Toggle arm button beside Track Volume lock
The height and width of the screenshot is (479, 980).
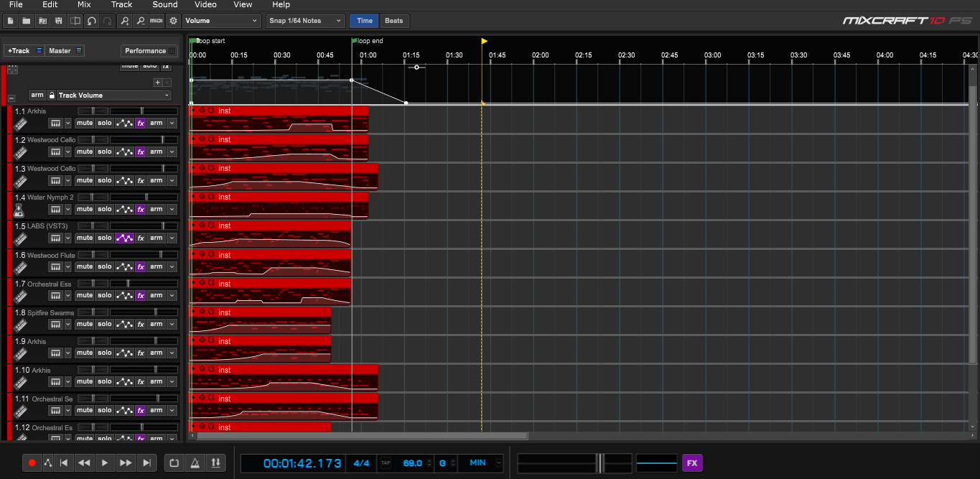pos(37,95)
